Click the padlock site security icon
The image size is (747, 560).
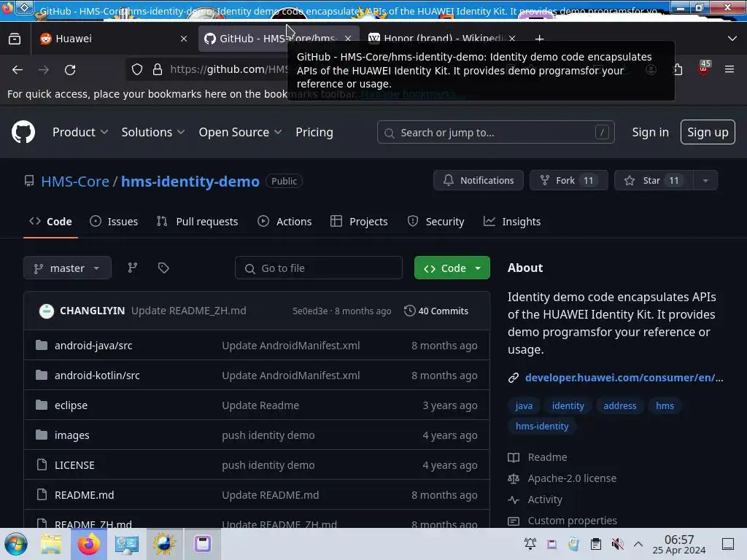pos(158,69)
